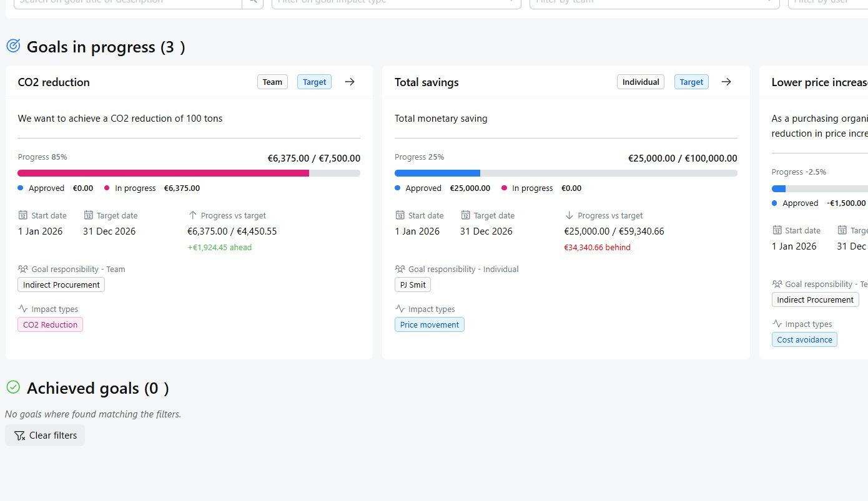Image resolution: width=868 pixels, height=501 pixels.
Task: Click the blue Approved legend dot in CO2 reduction card
Action: [x=21, y=188]
